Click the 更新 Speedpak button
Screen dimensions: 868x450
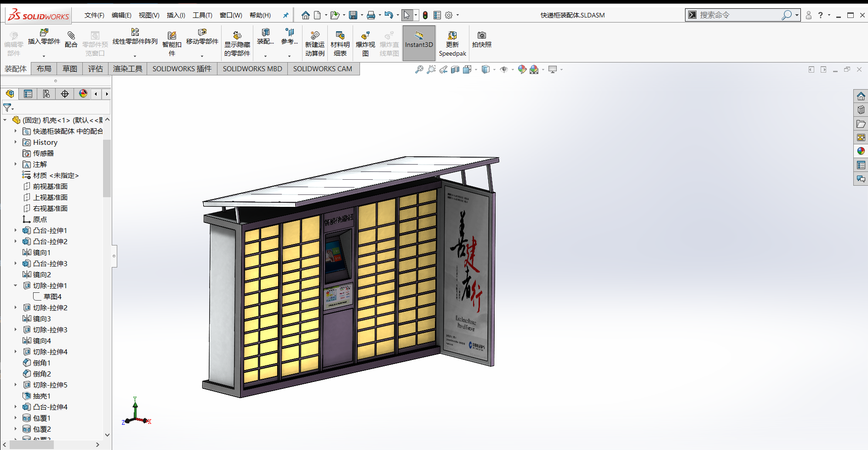[x=452, y=43]
